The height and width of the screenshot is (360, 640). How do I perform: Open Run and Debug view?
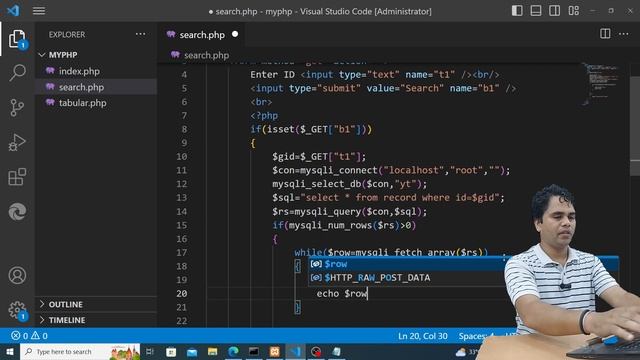pos(17,142)
